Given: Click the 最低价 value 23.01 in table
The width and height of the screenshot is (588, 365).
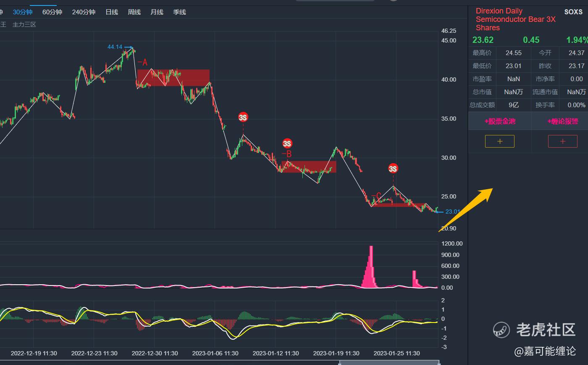Looking at the screenshot, I should (x=513, y=66).
